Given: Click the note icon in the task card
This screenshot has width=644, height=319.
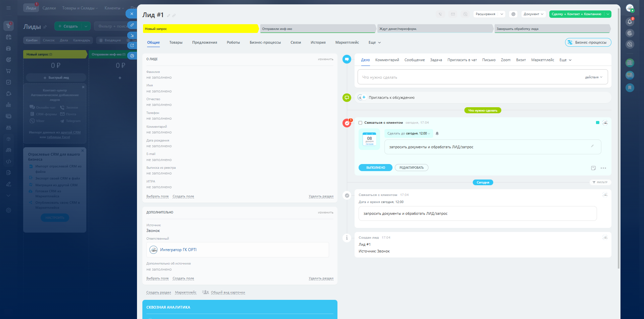Looking at the screenshot, I should [x=593, y=168].
